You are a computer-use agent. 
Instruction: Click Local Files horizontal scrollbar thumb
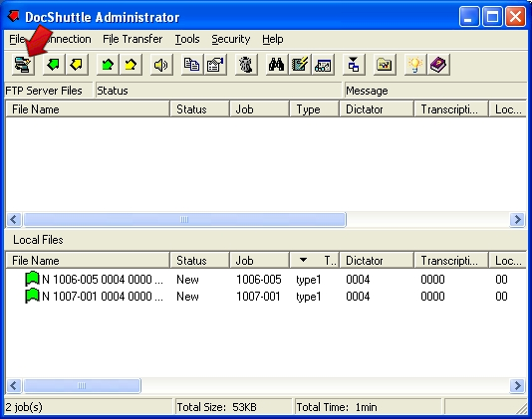point(82,385)
